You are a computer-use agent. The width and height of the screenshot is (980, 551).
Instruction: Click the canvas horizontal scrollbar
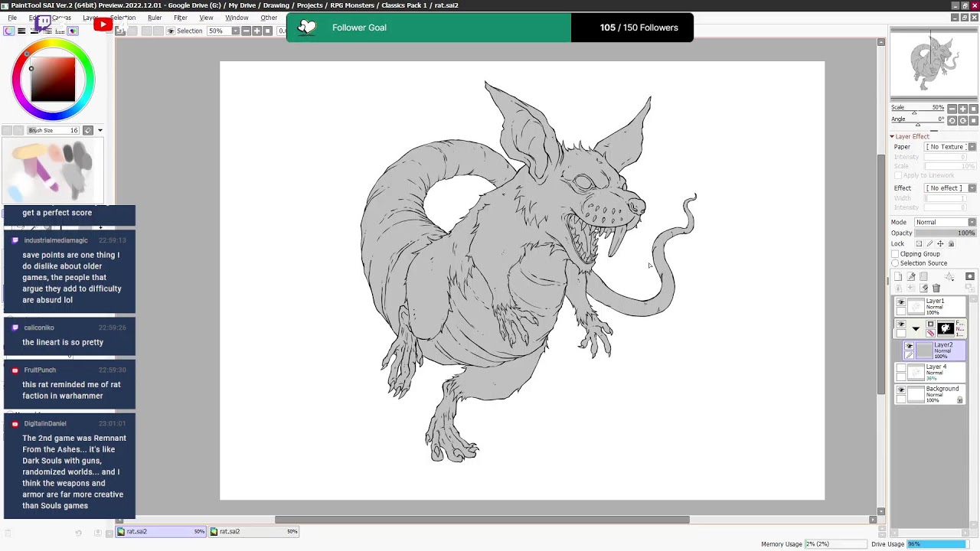tap(482, 520)
